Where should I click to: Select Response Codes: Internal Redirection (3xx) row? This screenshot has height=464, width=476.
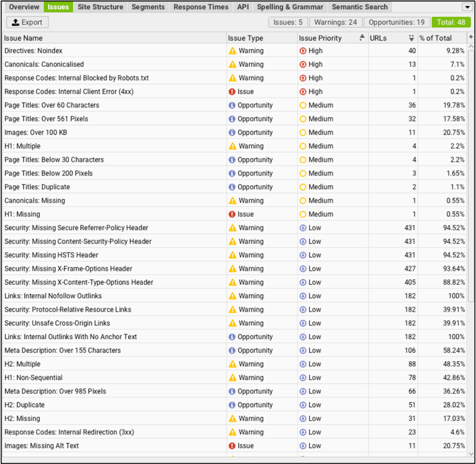(x=235, y=432)
